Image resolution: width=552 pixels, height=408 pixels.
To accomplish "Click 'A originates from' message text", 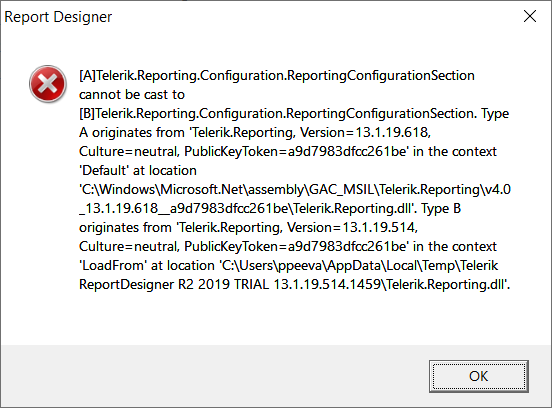I will point(132,132).
